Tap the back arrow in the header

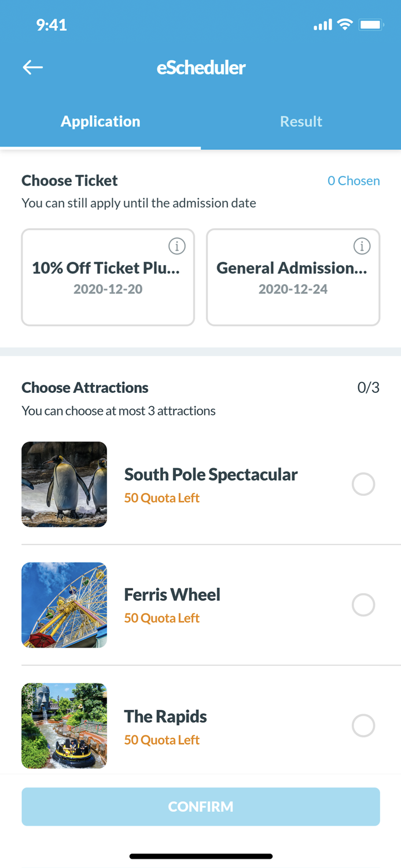click(x=32, y=67)
